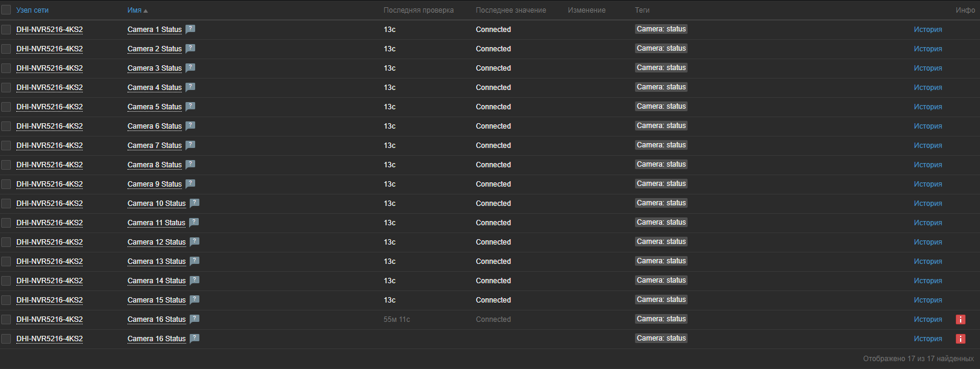The image size is (980, 369).
Task: Show the description icon for Camera 9 Status
Action: point(190,184)
